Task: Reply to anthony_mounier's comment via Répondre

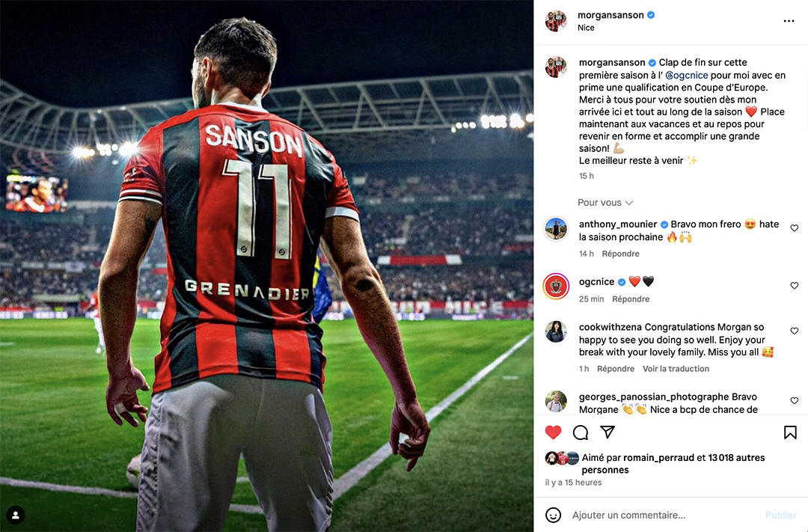Action: pyautogui.click(x=620, y=254)
